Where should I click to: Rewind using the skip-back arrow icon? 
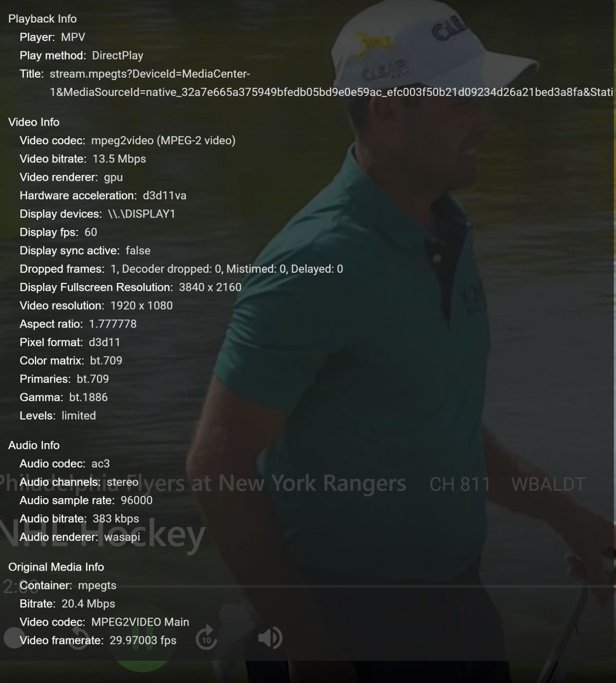79,637
